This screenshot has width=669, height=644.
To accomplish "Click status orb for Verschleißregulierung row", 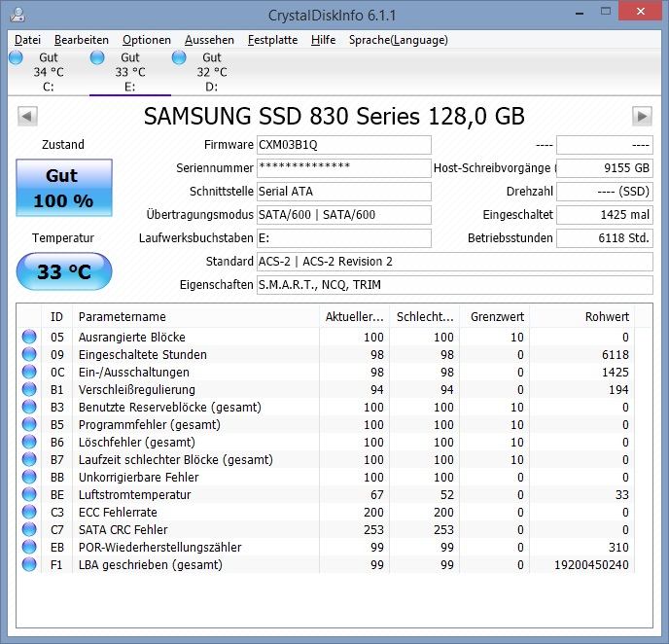I will pos(29,389).
